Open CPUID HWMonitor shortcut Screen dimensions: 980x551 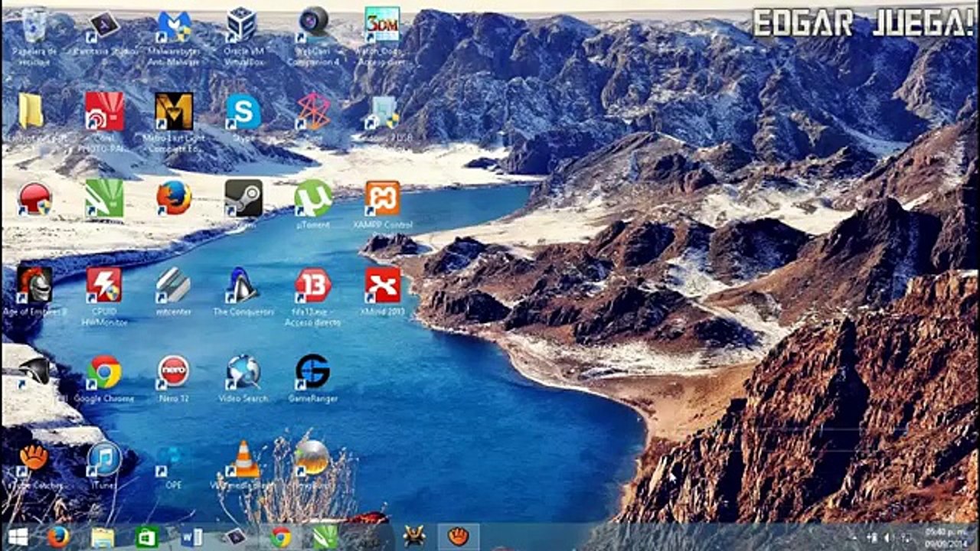[104, 285]
